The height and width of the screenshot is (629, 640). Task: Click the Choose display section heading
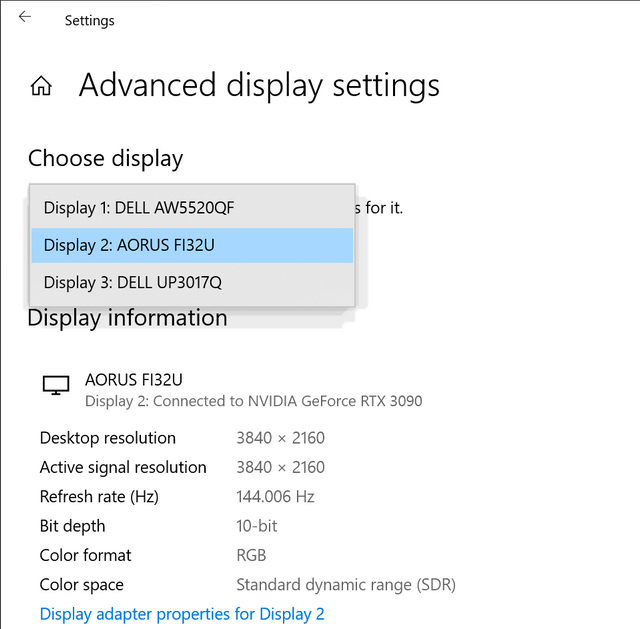pyautogui.click(x=105, y=158)
